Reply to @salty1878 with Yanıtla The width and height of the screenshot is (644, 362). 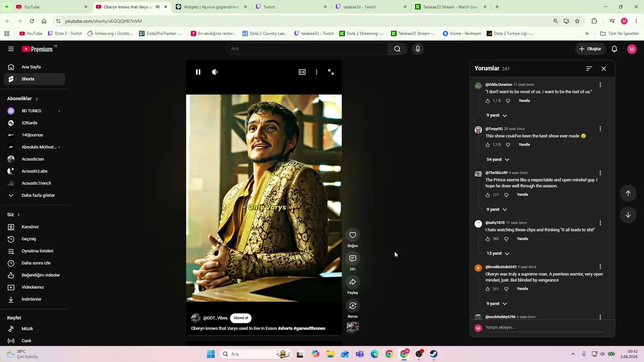tap(522, 239)
